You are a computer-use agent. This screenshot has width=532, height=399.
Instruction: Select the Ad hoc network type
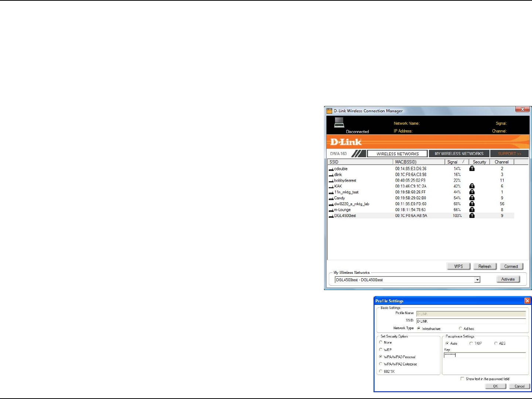tap(460, 329)
